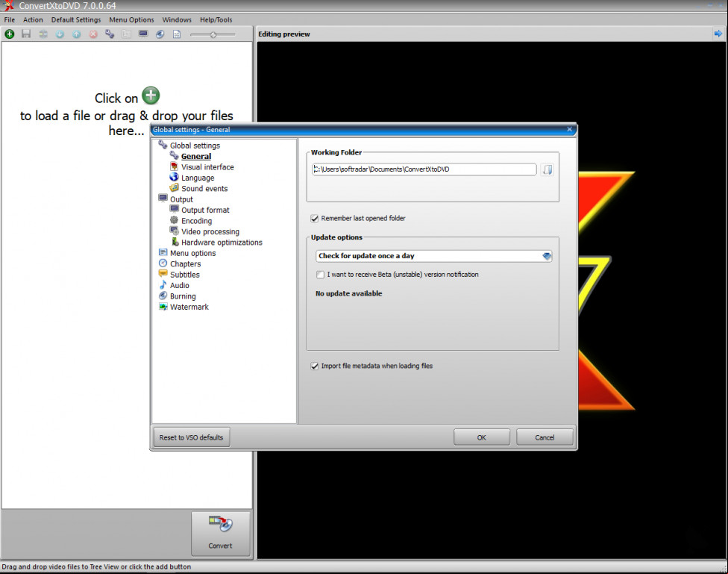The width and height of the screenshot is (728, 574).
Task: Select General in the settings tree
Action: tap(196, 156)
